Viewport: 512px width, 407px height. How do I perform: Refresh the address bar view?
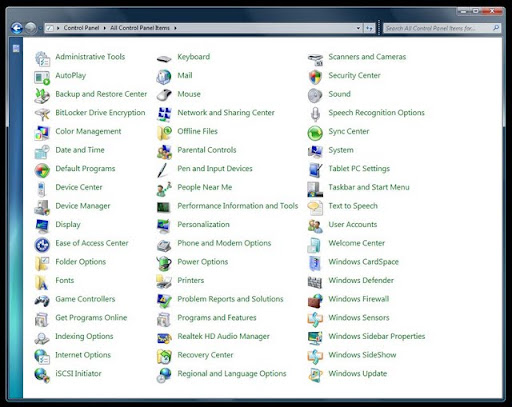[x=369, y=28]
